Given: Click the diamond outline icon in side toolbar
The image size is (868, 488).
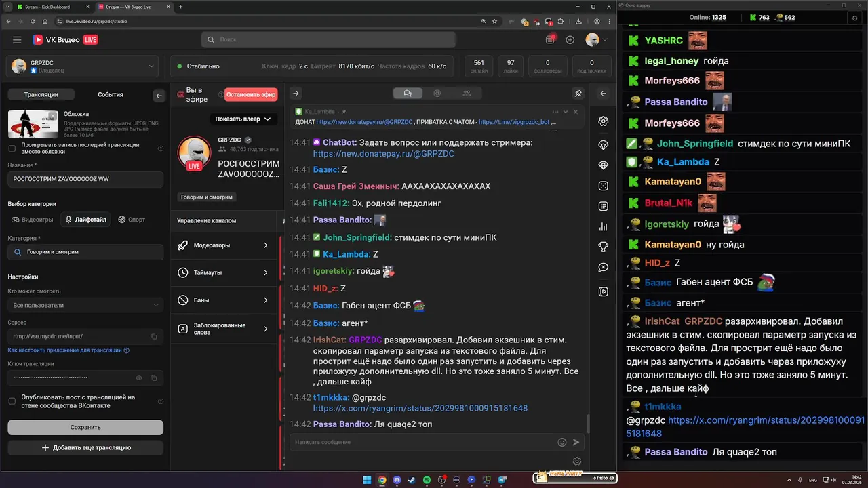Looking at the screenshot, I should pyautogui.click(x=603, y=145).
